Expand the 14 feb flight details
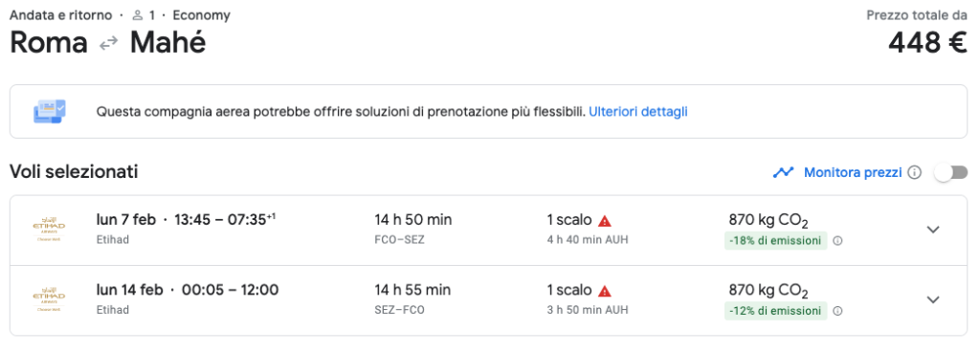The height and width of the screenshot is (353, 980). (x=933, y=299)
